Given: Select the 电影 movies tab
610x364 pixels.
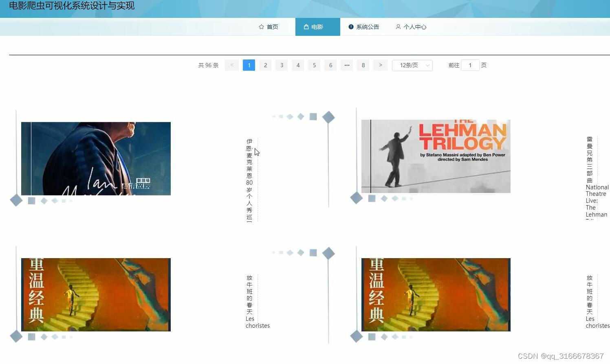Looking at the screenshot, I should point(318,27).
